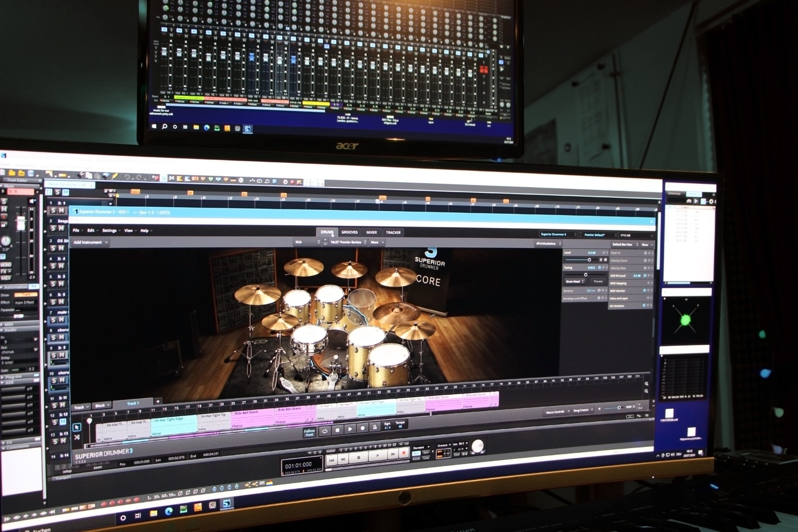Click the gear settings icon in Samplitude toolbar
This screenshot has width=798, height=532.
point(285,182)
